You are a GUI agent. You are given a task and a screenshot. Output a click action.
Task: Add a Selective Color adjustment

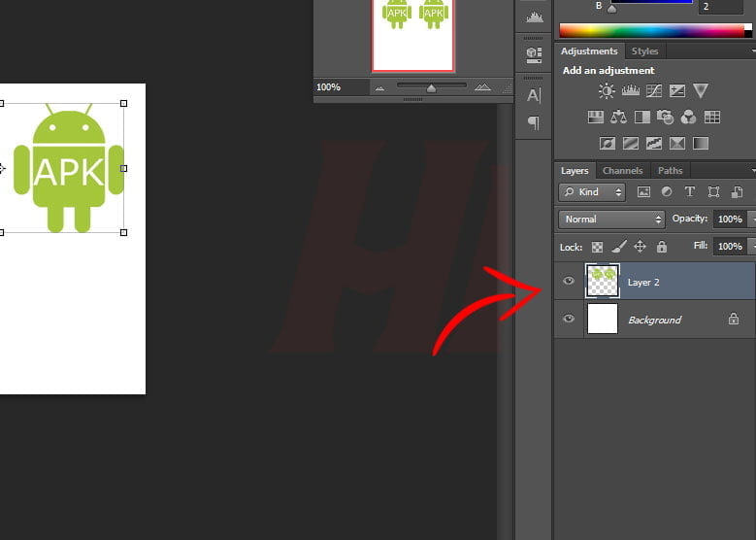677,144
